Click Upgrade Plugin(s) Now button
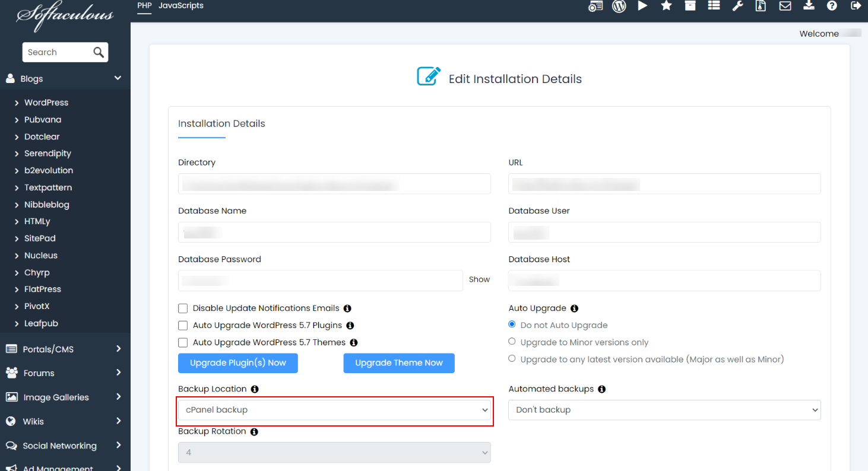This screenshot has height=471, width=868. 238,363
